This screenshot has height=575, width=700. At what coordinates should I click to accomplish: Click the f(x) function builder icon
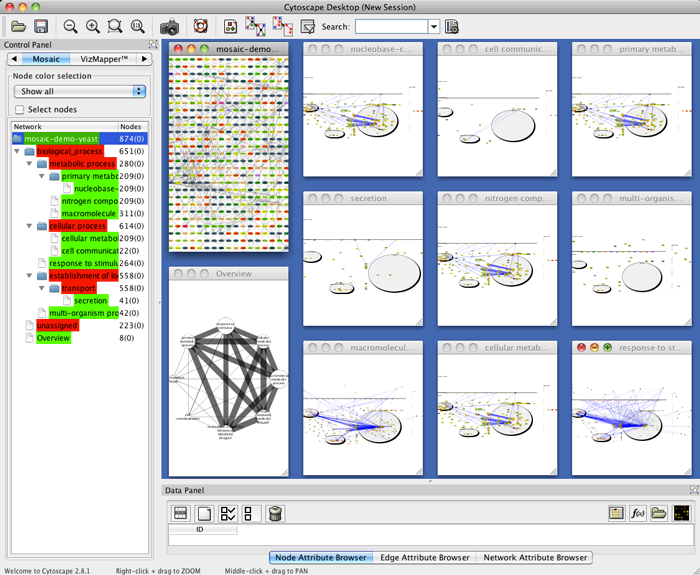point(637,513)
